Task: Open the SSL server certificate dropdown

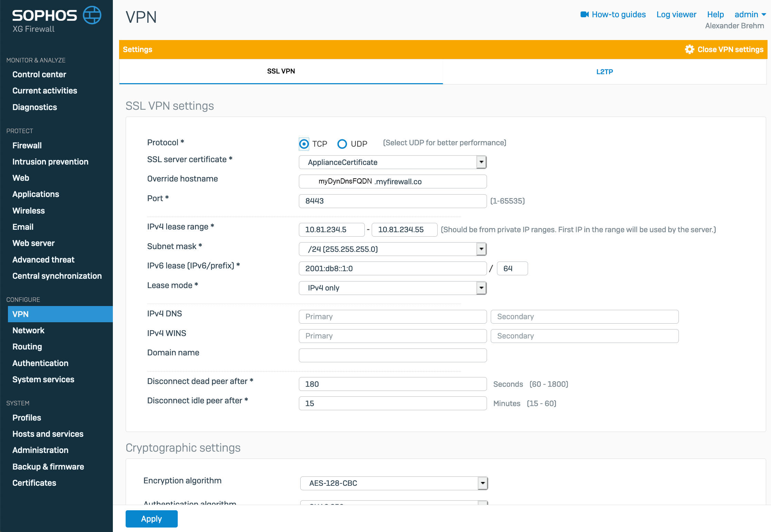Action: tap(481, 162)
